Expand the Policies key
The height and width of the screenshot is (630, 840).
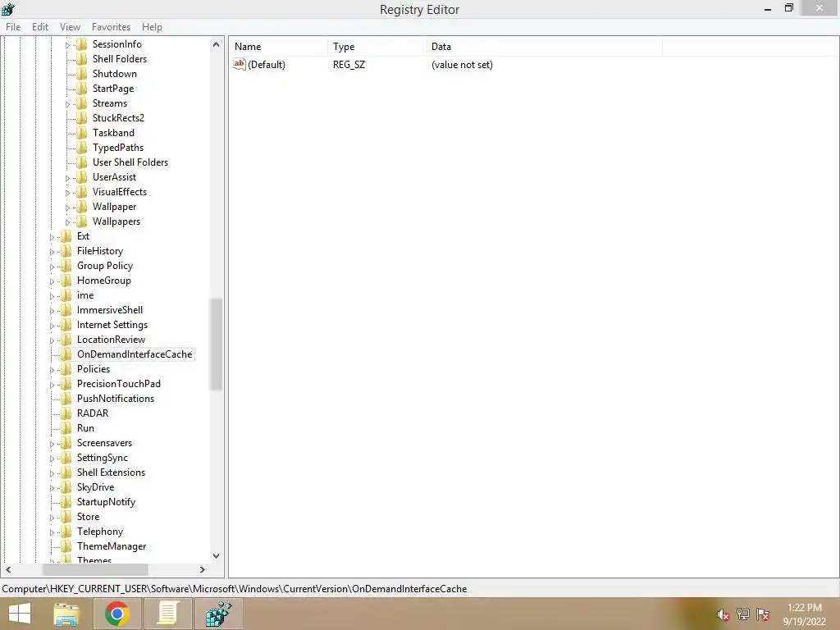[52, 370]
